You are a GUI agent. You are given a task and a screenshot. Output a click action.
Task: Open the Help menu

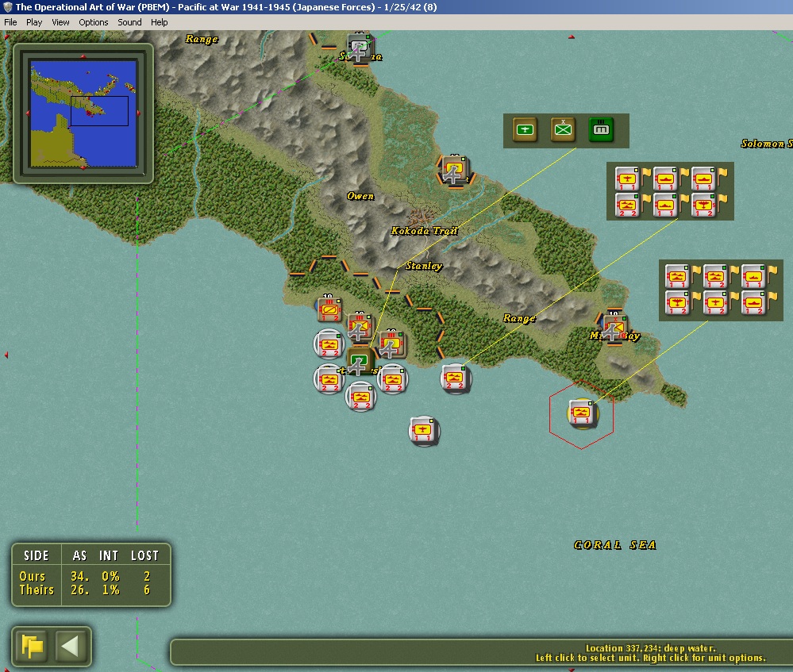click(159, 22)
